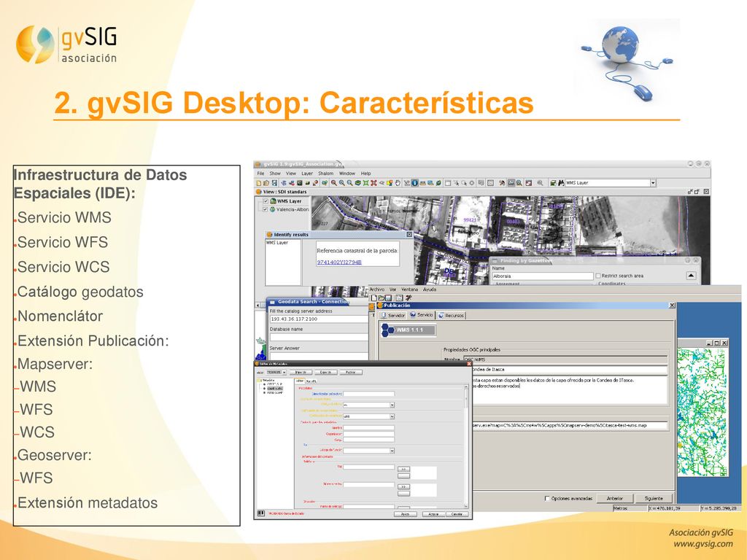Collapse Gazetteer panel with up-arrow button
The height and width of the screenshot is (560, 747).
tap(692, 276)
